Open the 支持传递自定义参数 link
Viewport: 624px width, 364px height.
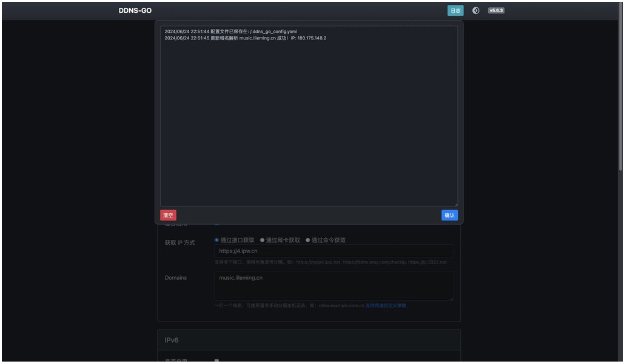tap(386, 306)
